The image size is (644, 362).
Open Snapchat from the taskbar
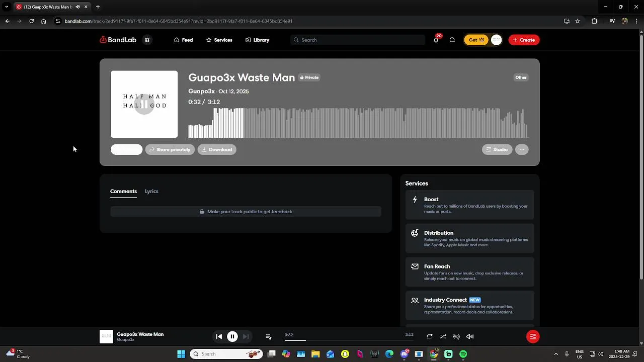click(345, 354)
